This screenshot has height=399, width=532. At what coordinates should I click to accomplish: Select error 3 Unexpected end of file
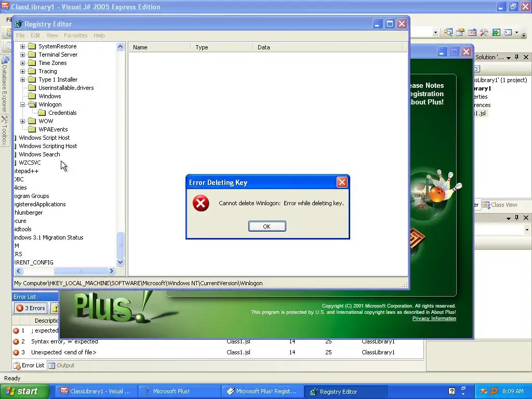tap(217, 352)
